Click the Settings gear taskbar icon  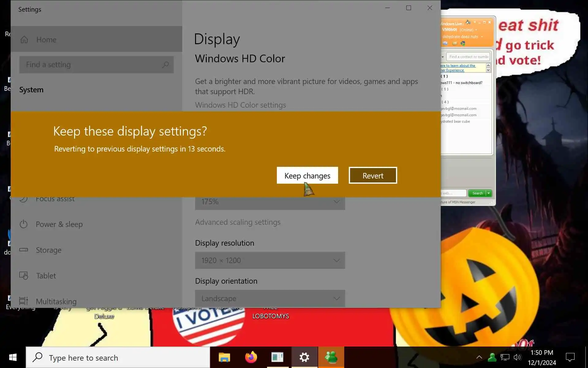[x=304, y=357]
